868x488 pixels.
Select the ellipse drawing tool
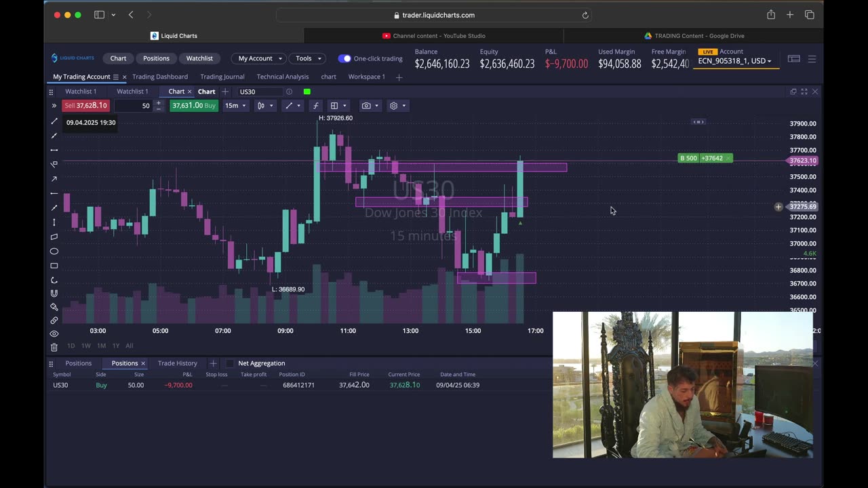click(x=54, y=251)
